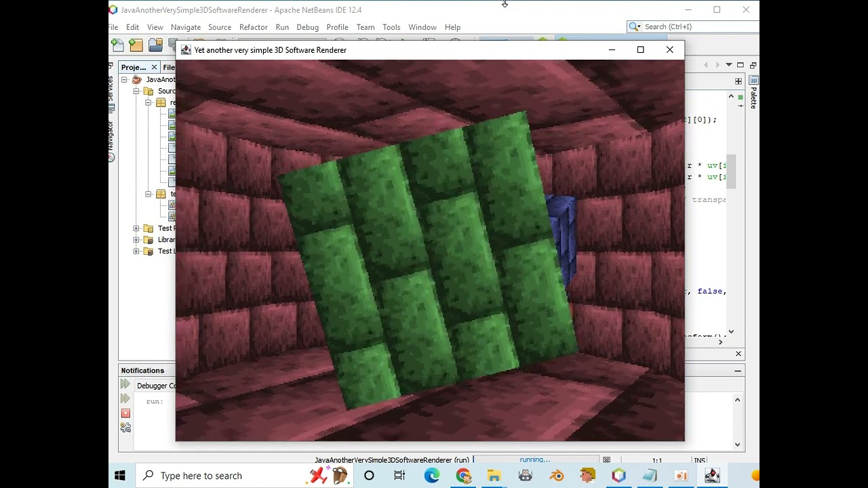Screen dimensions: 868x488
Task: Click the Re-run icon in output panel
Action: [125, 384]
